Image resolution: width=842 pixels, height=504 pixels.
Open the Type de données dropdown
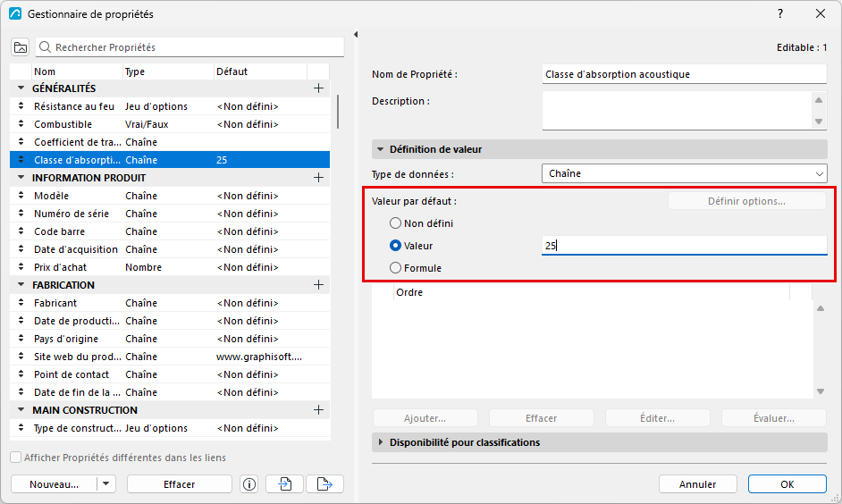pyautogui.click(x=684, y=173)
